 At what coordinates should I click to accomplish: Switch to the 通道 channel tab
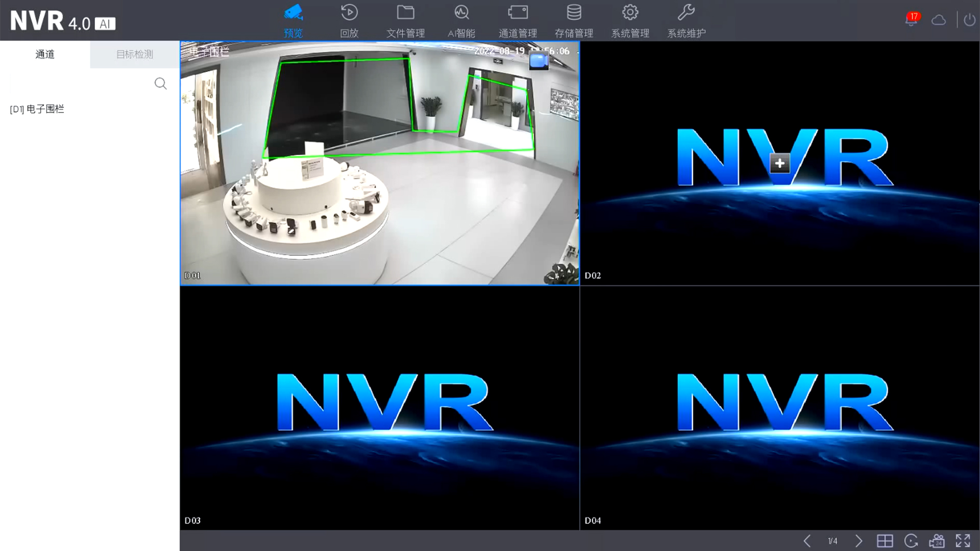tap(45, 54)
